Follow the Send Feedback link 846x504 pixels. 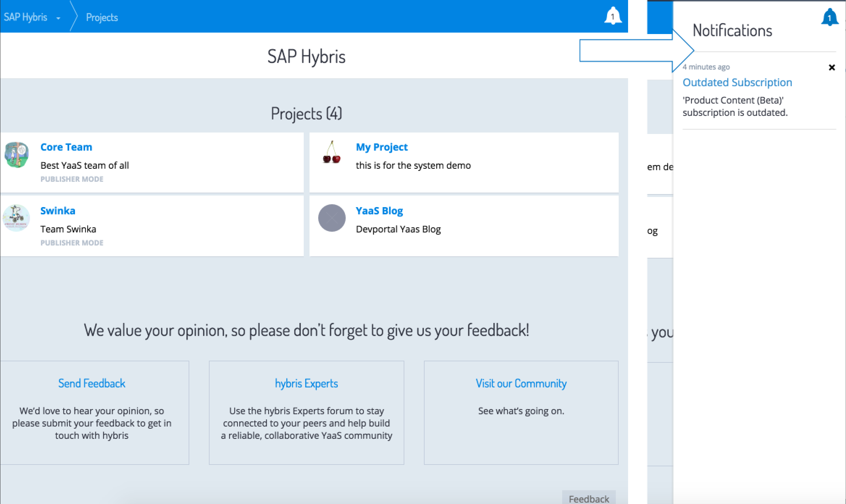[92, 383]
